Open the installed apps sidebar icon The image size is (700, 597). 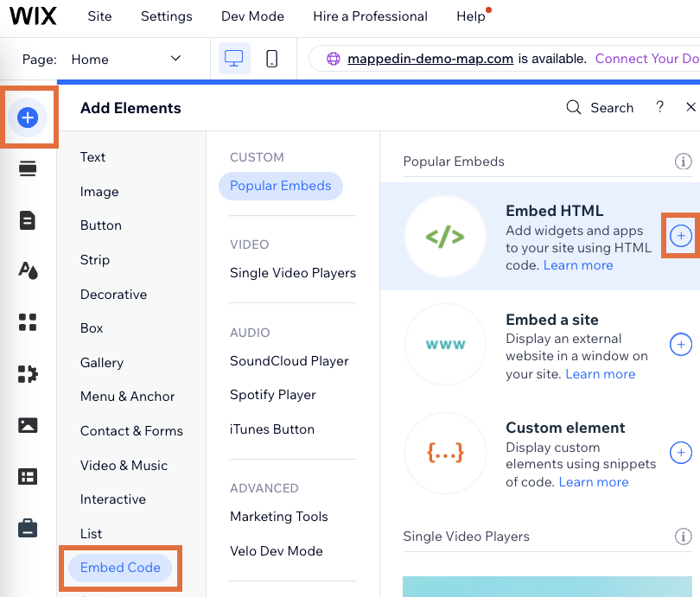click(29, 374)
